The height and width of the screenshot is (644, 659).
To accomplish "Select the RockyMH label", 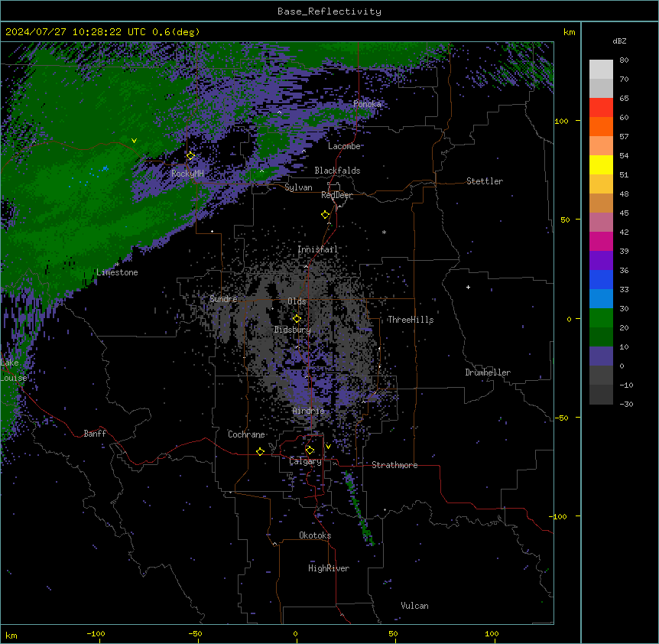I will click(187, 173).
